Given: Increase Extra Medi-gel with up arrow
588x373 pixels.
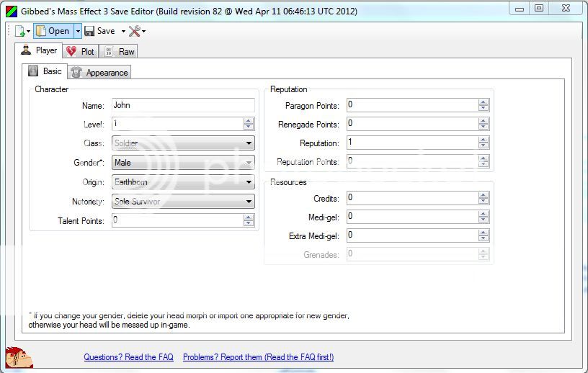Looking at the screenshot, I should coord(484,233).
